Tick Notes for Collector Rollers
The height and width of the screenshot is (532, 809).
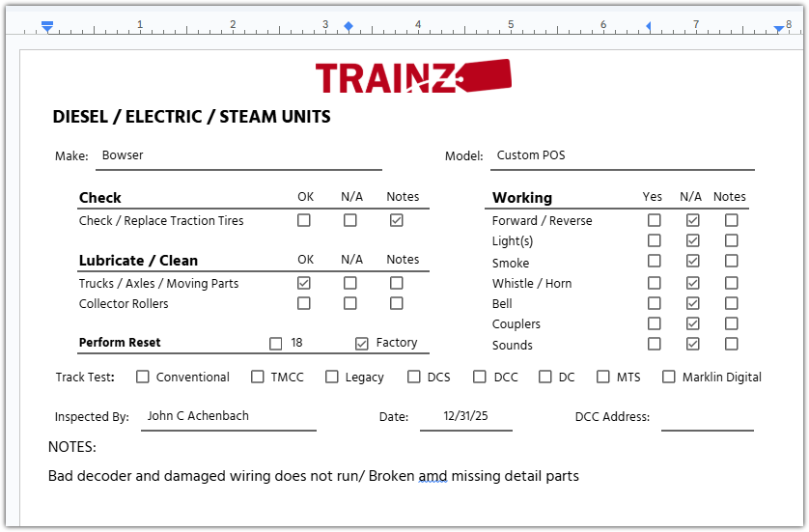point(396,303)
